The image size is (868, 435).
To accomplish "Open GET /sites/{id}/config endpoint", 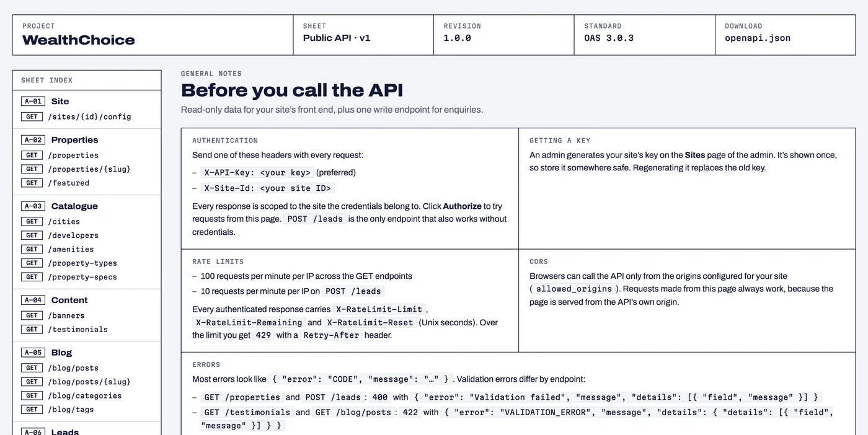I will (76, 116).
